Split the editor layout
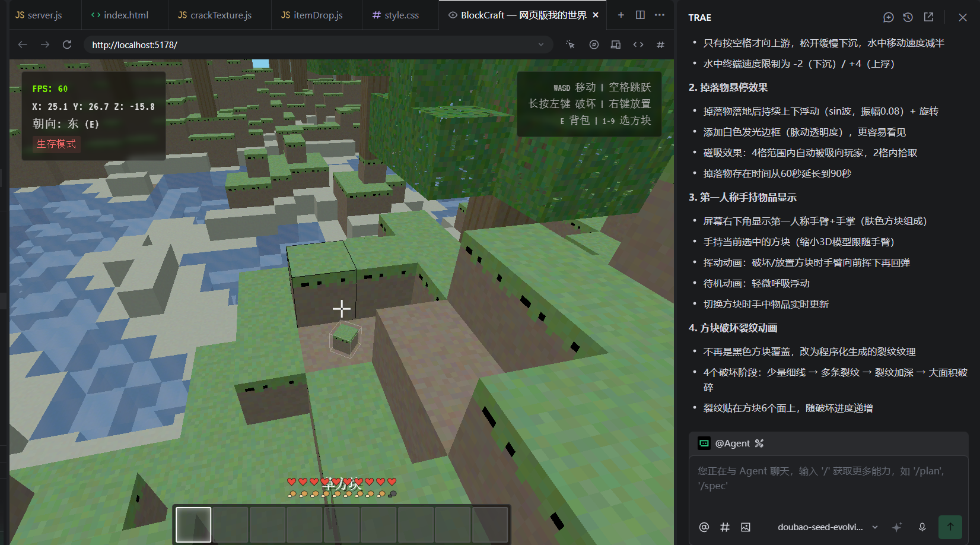Viewport: 980px width, 545px height. coord(641,15)
